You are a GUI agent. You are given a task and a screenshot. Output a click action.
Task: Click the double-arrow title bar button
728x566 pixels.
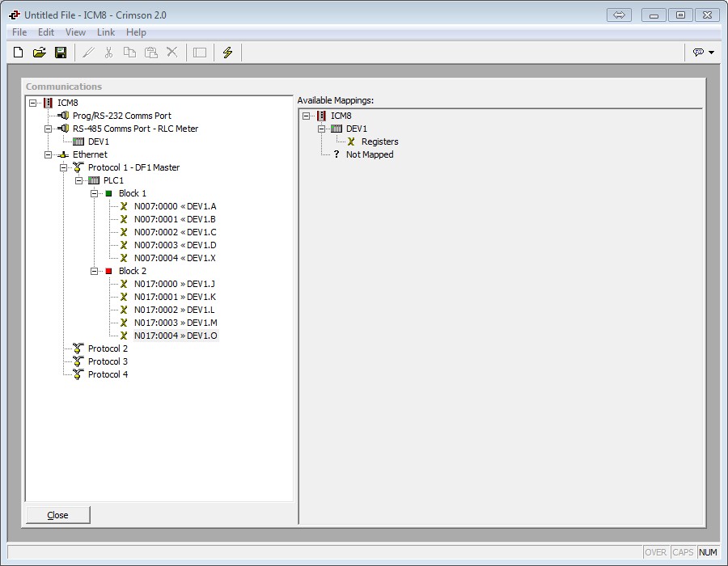point(619,15)
